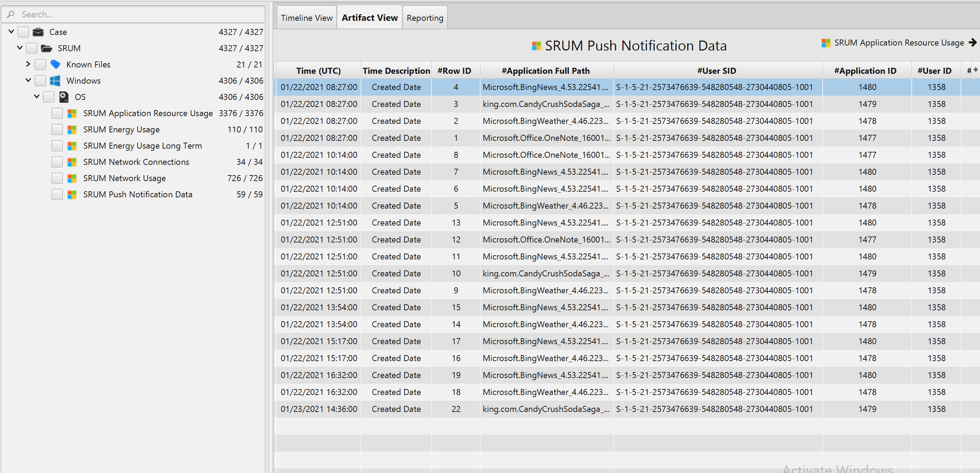The width and height of the screenshot is (980, 473).
Task: Check SRUM Energy Usage Long Term checkbox
Action: (x=57, y=146)
